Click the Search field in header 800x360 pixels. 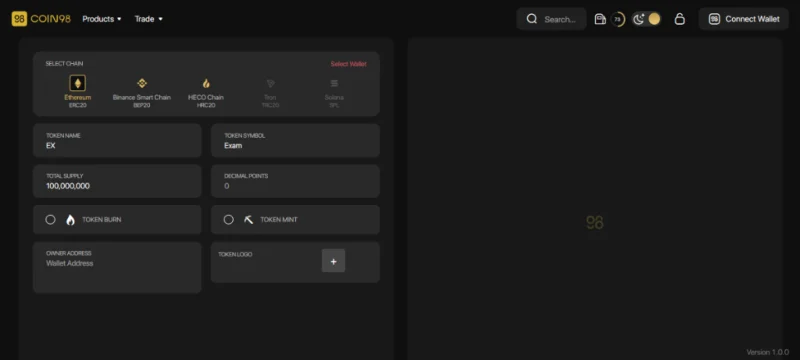pyautogui.click(x=552, y=19)
